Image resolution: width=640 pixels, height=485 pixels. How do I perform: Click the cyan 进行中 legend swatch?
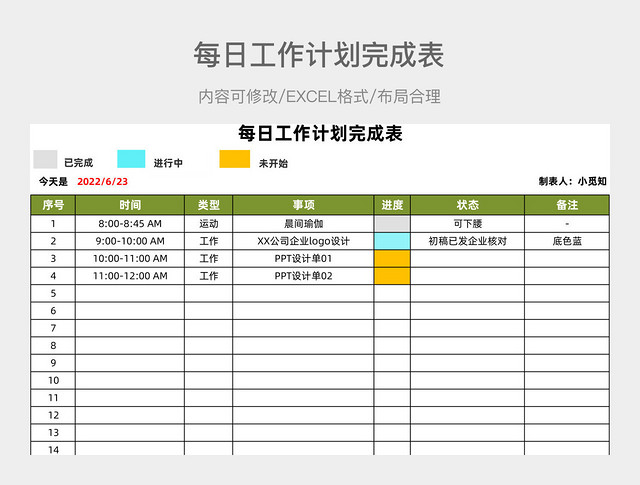131,159
